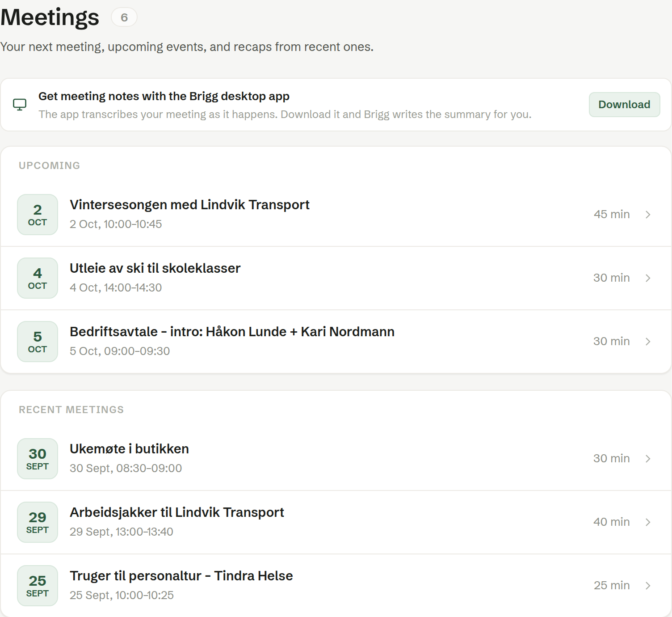The width and height of the screenshot is (672, 617).
Task: Click the Meetings page title
Action: point(50,18)
